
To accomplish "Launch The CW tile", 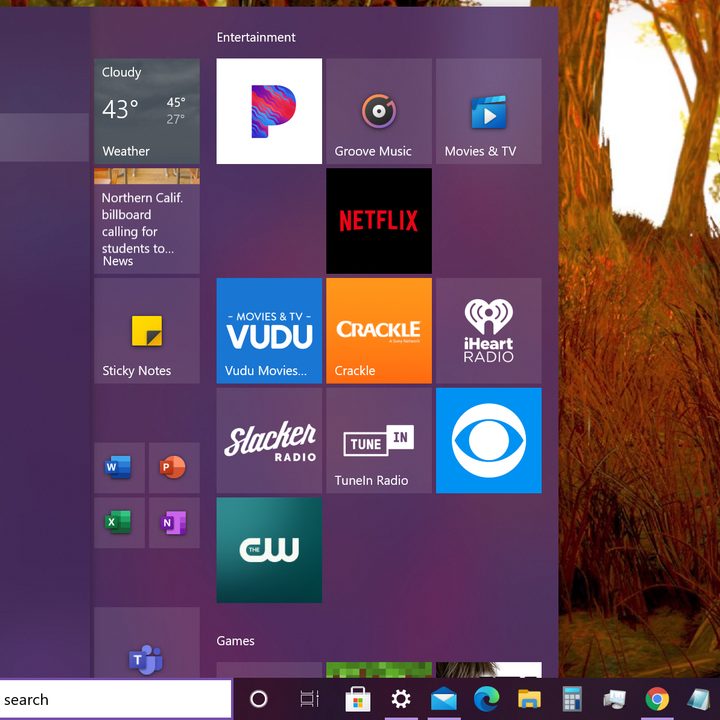I will [x=269, y=550].
